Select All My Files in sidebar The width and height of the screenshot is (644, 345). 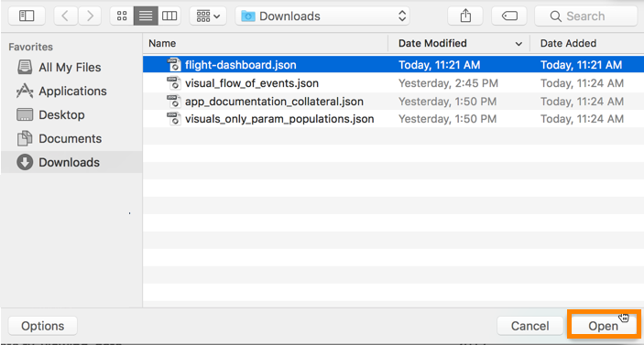60,68
